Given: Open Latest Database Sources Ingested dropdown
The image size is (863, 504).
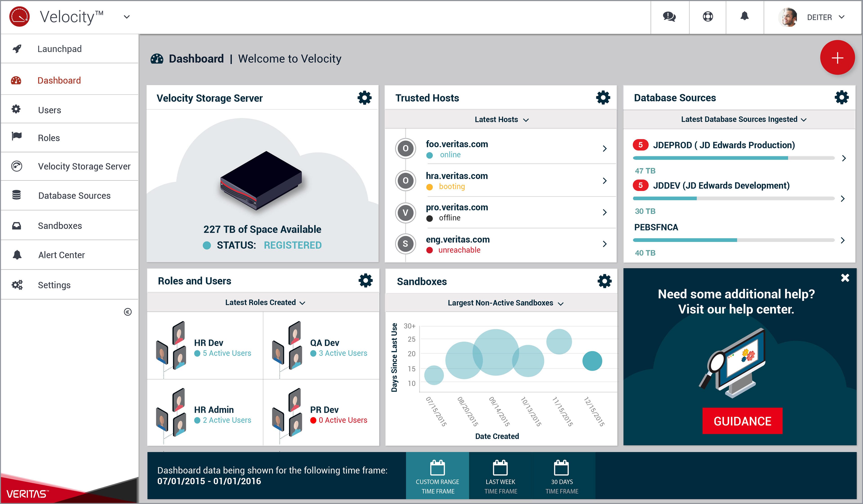Looking at the screenshot, I should 743,120.
